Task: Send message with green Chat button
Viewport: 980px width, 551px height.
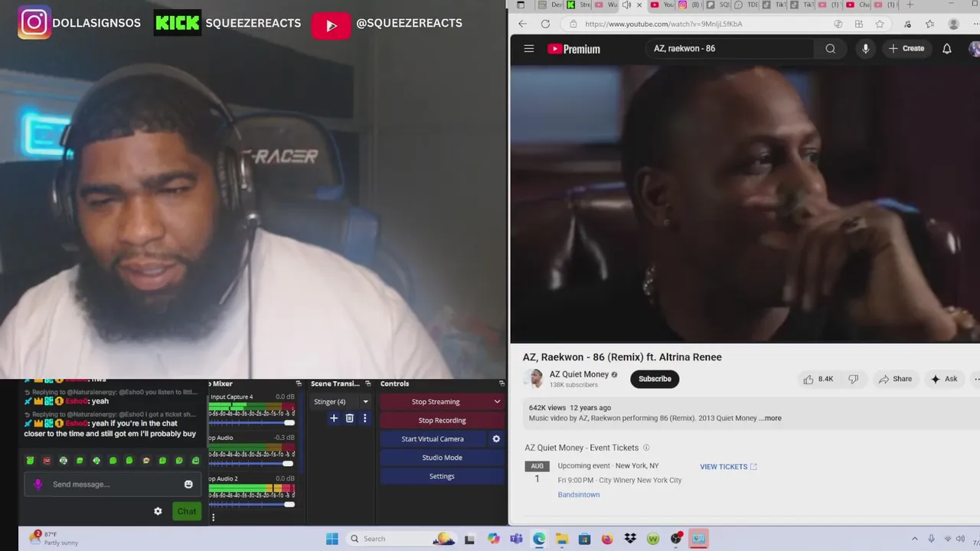Action: point(187,511)
